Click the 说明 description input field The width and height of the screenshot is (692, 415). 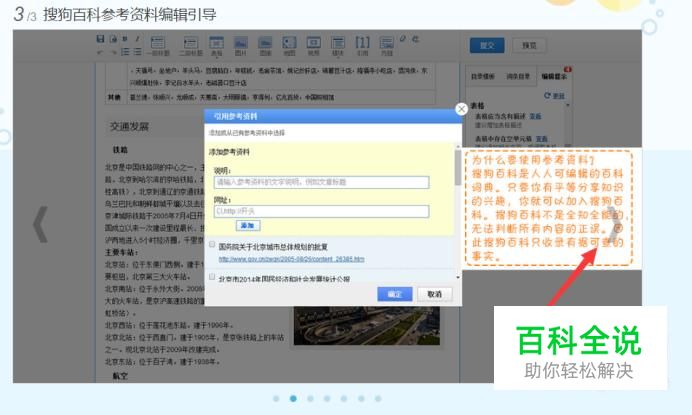pyautogui.click(x=321, y=182)
